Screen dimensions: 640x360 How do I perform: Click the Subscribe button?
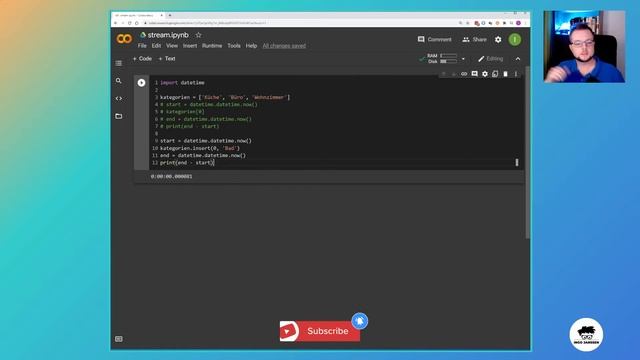coord(320,331)
